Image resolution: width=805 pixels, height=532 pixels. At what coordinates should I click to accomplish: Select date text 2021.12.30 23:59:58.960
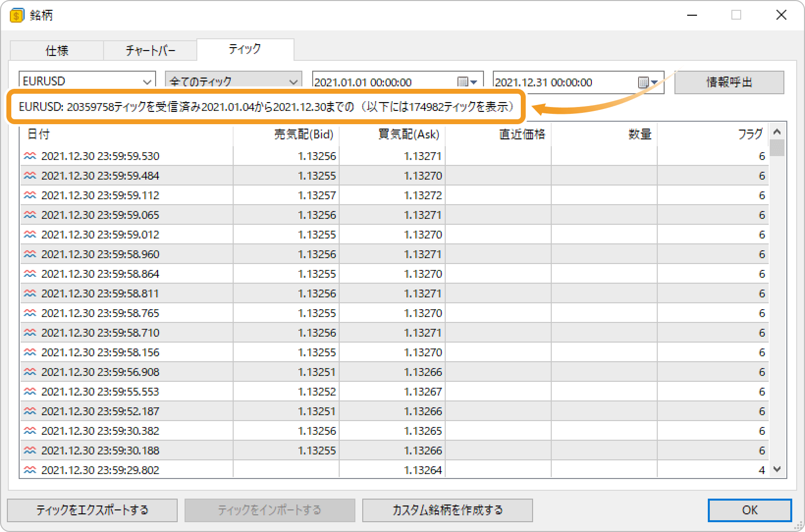[100, 254]
